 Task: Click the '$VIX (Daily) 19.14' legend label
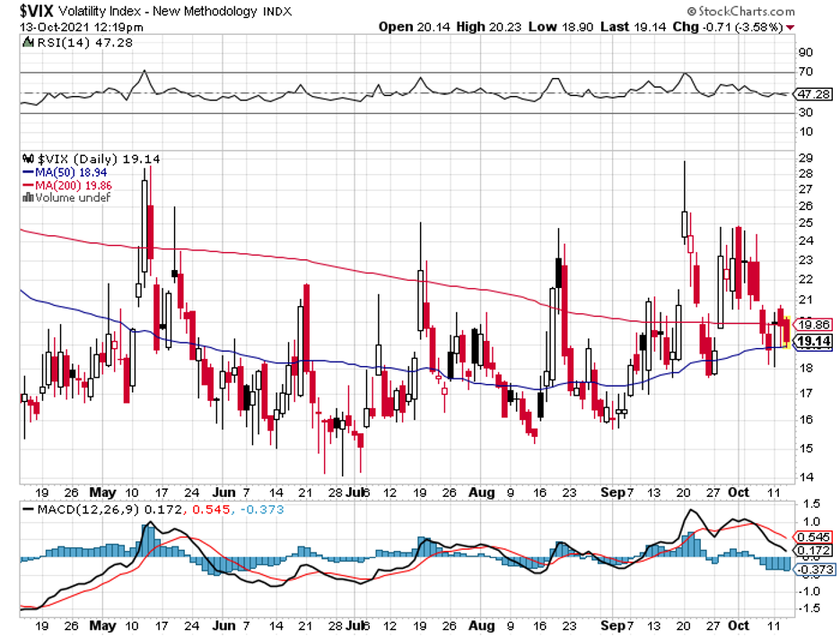[99, 159]
